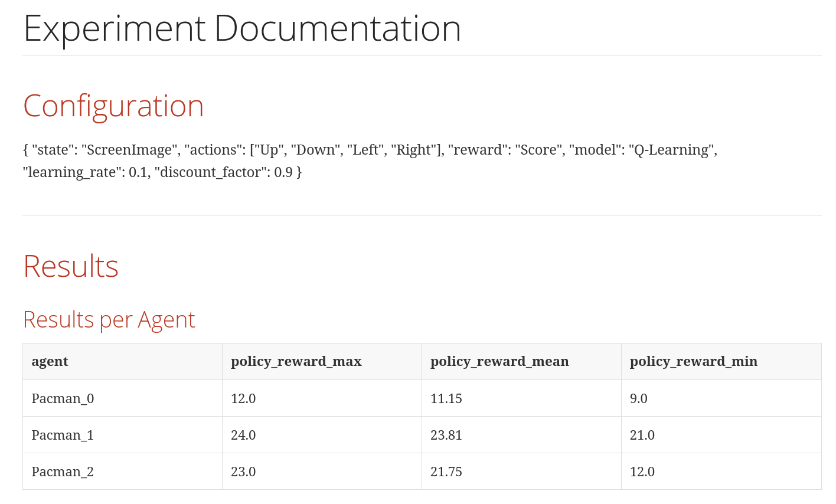Click the JSON configuration text block
The height and width of the screenshot is (504, 836).
(370, 161)
